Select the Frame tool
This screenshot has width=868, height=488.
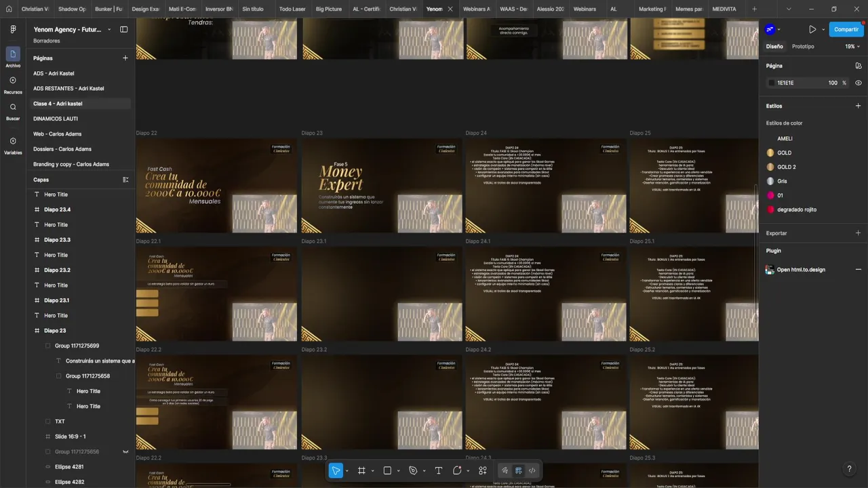tap(361, 470)
